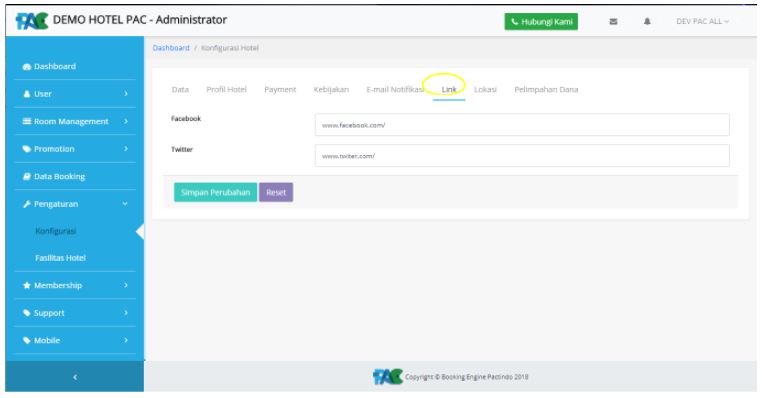Image resolution: width=762 pixels, height=398 pixels.
Task: Click the purple Reset button
Action: click(276, 192)
